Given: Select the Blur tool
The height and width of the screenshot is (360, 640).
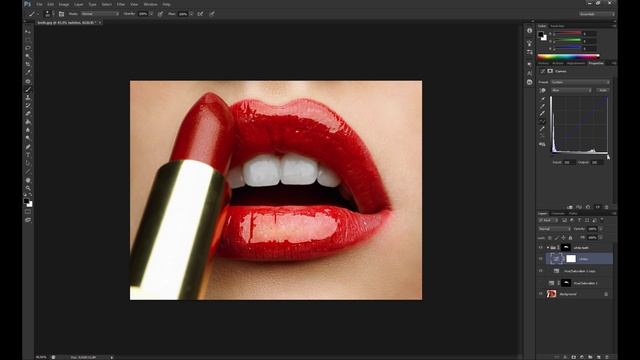Looking at the screenshot, I should (x=28, y=130).
